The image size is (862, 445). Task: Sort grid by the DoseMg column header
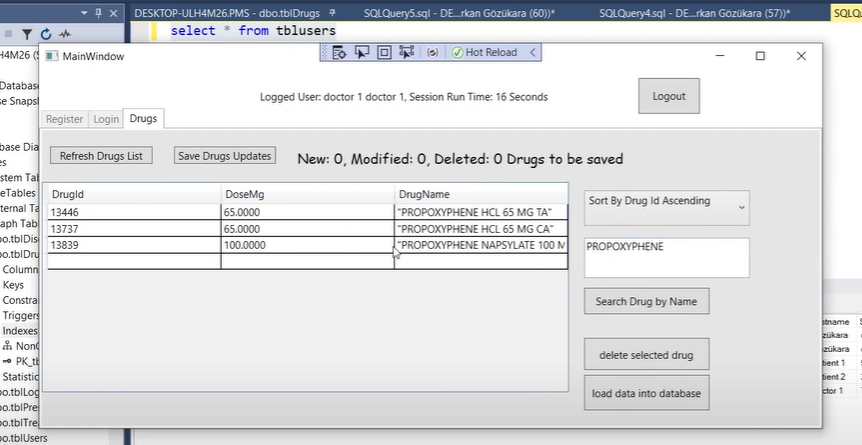click(x=308, y=194)
